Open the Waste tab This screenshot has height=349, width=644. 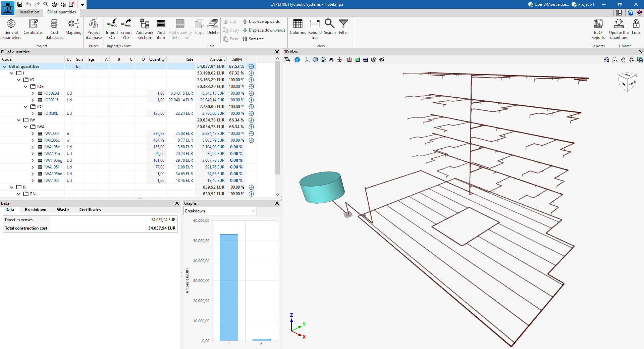coord(63,210)
